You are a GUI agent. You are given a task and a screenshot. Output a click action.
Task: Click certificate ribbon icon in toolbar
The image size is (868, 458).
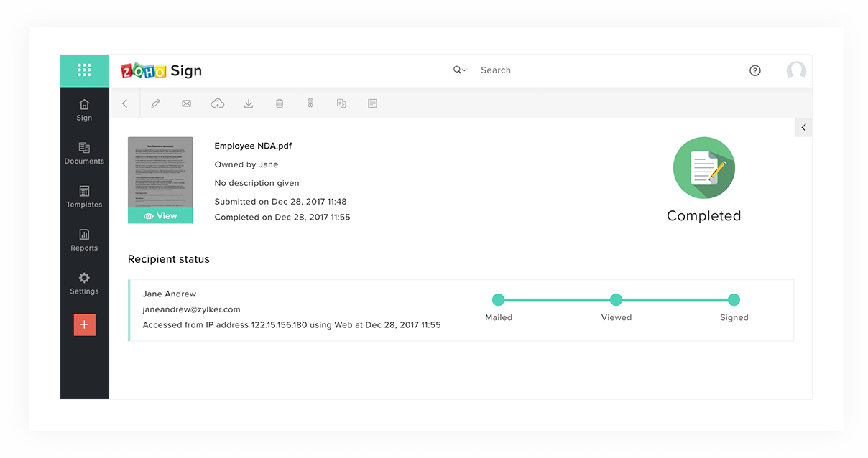(310, 103)
